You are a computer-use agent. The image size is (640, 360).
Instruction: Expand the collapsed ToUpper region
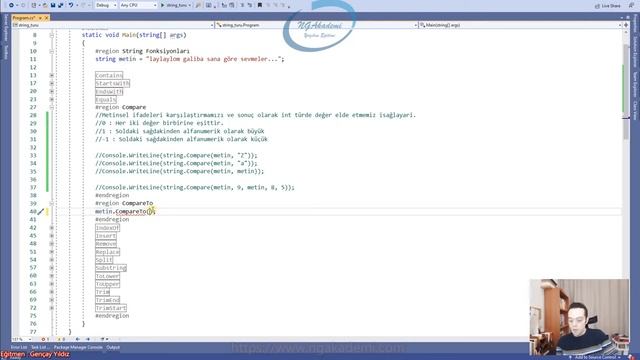pyautogui.click(x=51, y=284)
